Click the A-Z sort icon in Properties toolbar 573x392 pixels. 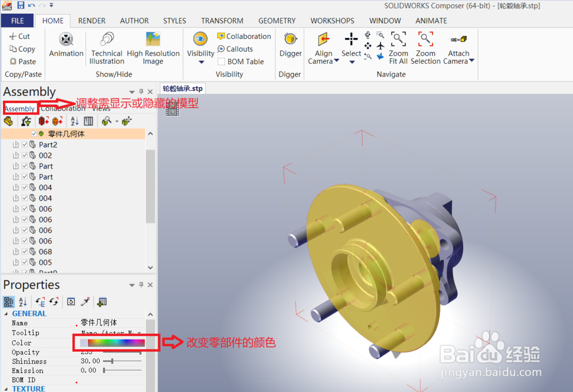pos(23,302)
